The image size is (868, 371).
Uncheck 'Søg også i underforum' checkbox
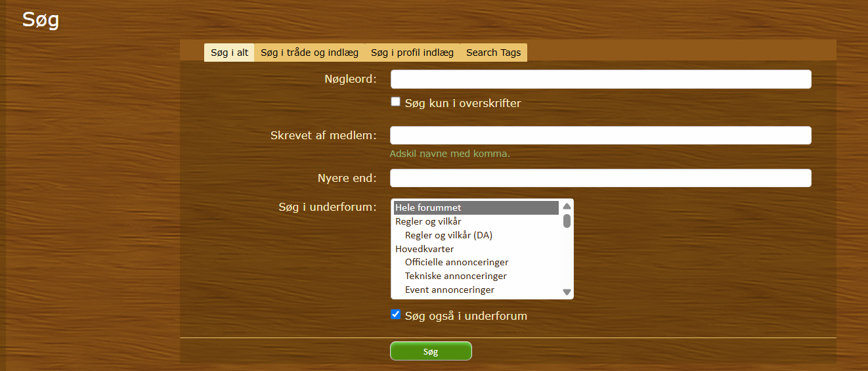click(395, 315)
